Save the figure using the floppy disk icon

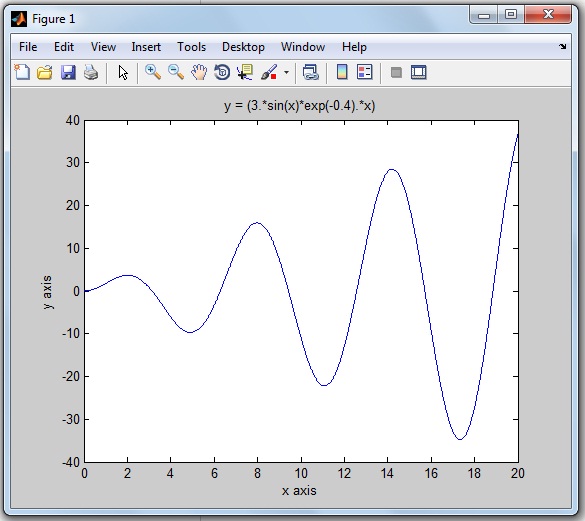coord(68,72)
